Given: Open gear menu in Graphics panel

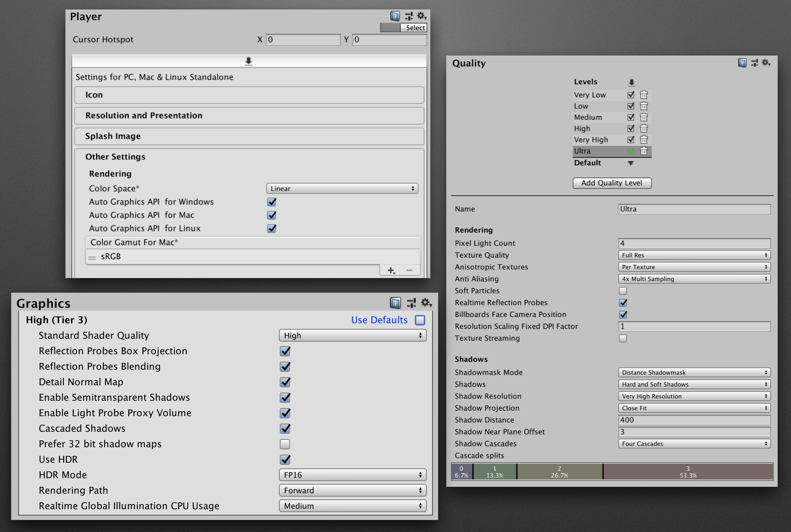Looking at the screenshot, I should tap(426, 303).
